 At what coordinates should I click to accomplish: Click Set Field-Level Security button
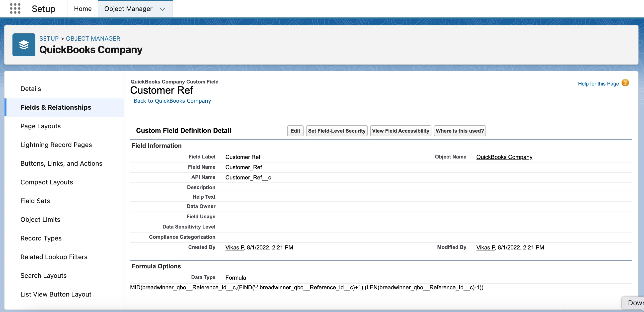[x=336, y=131]
